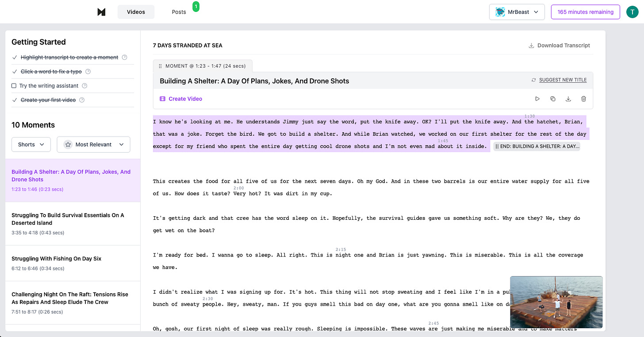Click the raft video preview thumbnail

tap(556, 302)
